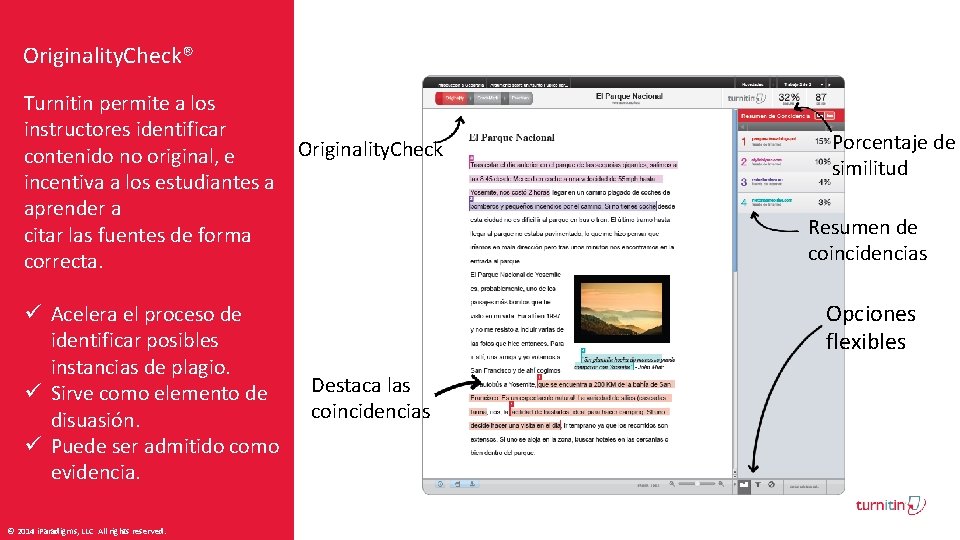Click the zoom out magnifier icon

click(672, 484)
